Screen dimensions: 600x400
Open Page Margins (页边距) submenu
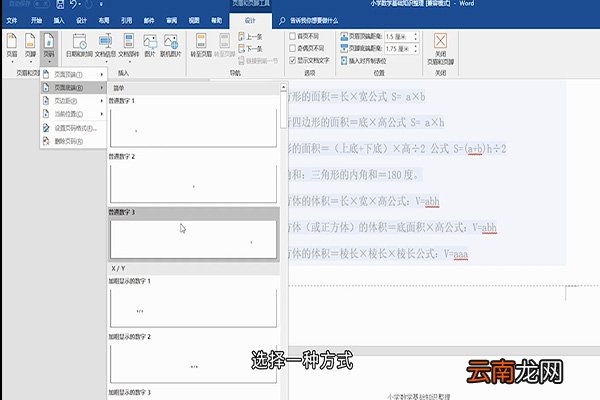tap(73, 101)
